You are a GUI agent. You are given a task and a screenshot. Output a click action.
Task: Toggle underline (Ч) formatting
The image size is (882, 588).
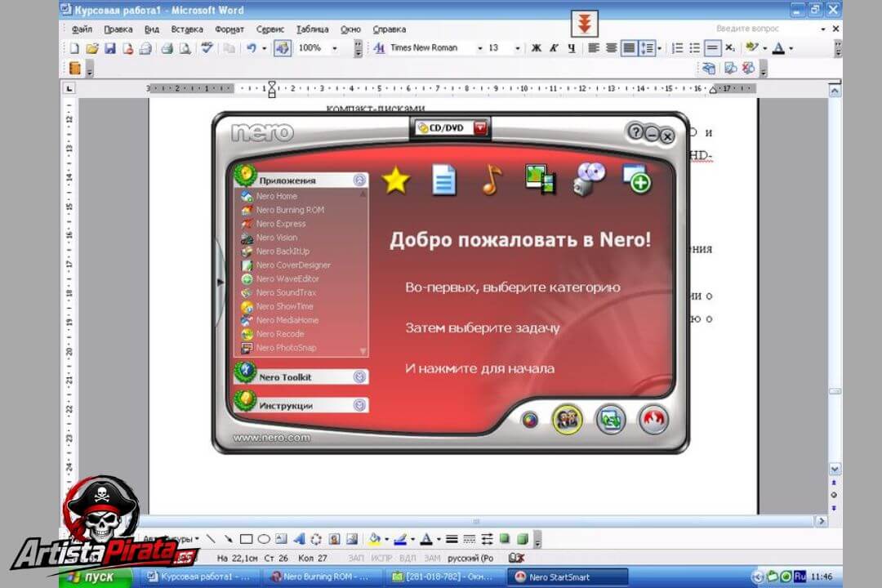572,48
